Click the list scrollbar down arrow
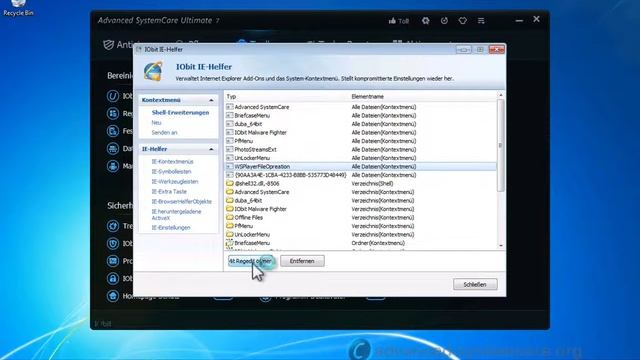 (501, 246)
